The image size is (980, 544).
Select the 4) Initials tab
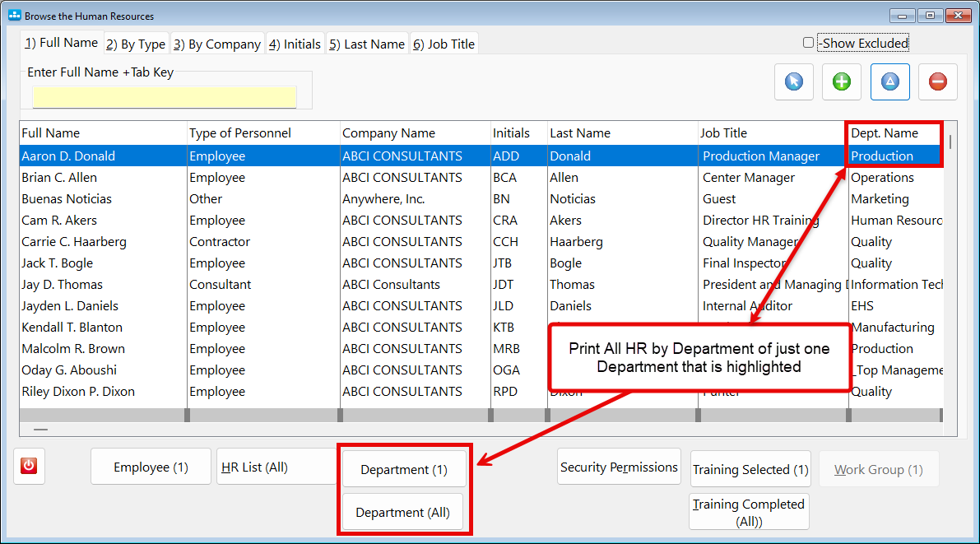point(295,44)
